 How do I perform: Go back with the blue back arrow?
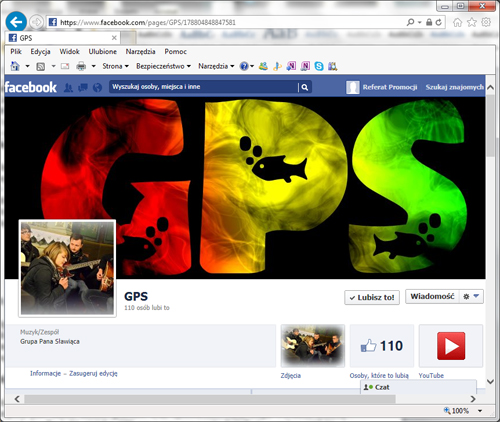[16, 22]
